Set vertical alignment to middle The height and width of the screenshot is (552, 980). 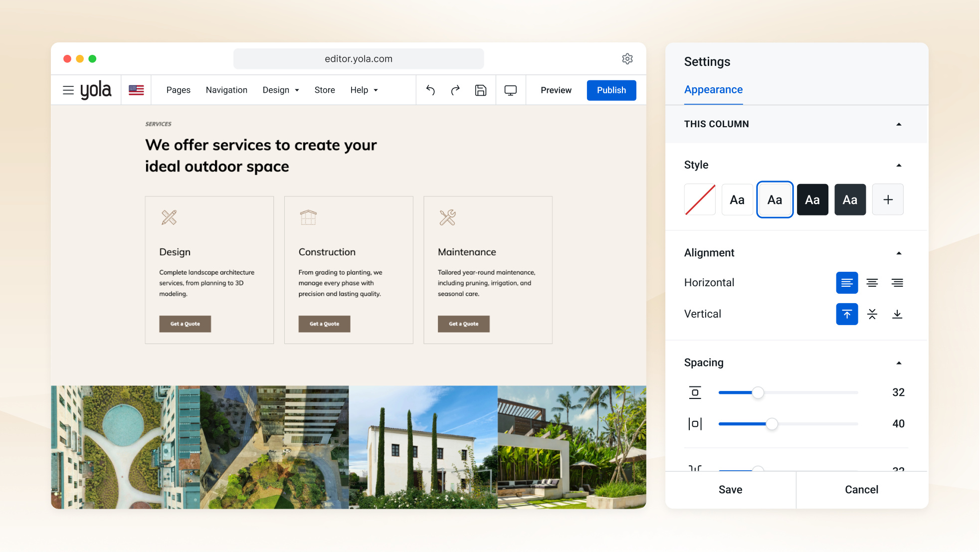pyautogui.click(x=872, y=314)
